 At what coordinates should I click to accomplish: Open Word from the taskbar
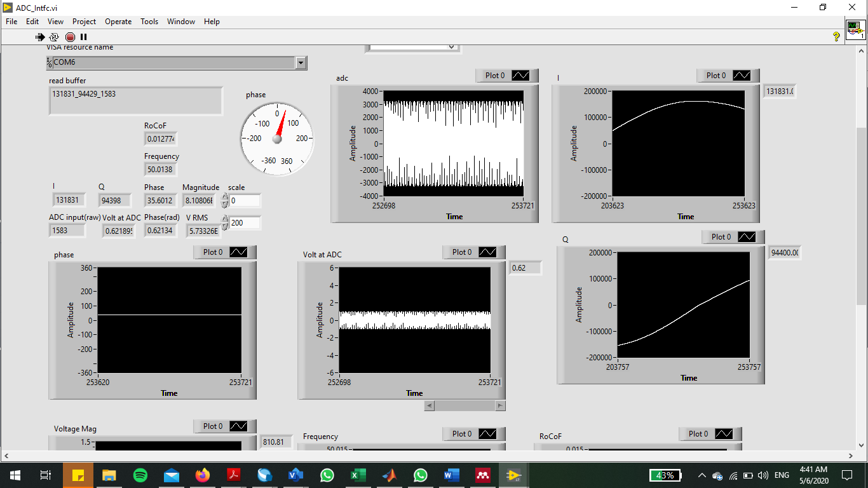[x=452, y=475]
